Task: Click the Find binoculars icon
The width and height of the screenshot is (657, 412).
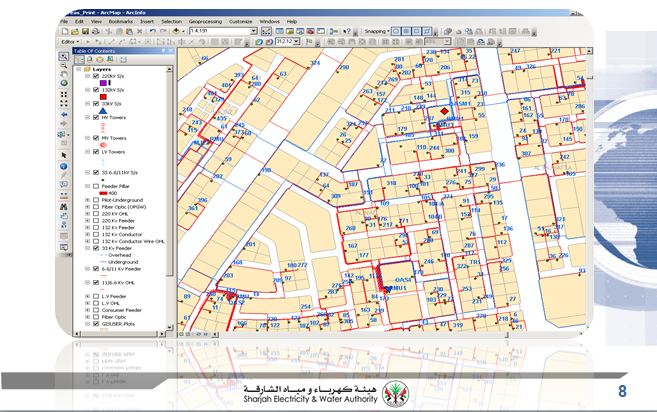Action: tap(64, 207)
